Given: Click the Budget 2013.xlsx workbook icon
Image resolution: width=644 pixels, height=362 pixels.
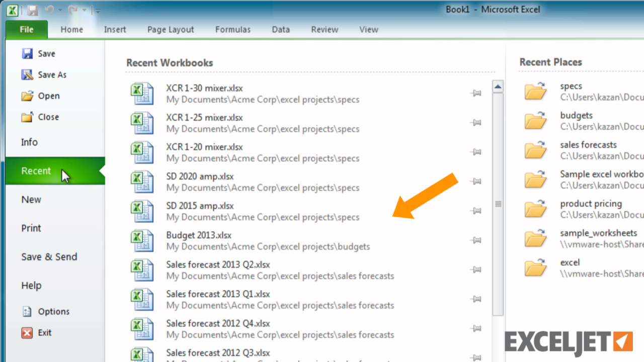Looking at the screenshot, I should [x=141, y=241].
